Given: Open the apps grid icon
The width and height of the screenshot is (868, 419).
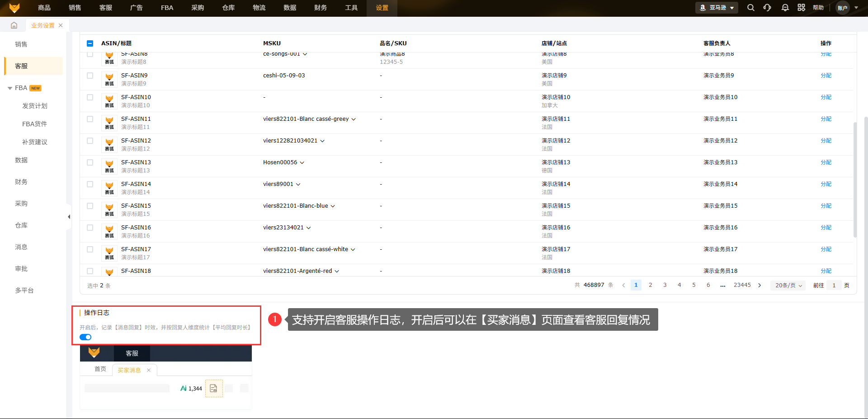Looking at the screenshot, I should coord(802,8).
